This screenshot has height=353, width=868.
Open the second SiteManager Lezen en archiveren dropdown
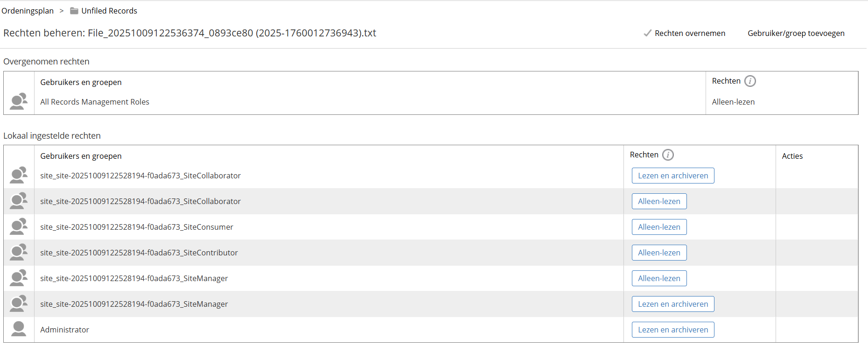click(672, 304)
